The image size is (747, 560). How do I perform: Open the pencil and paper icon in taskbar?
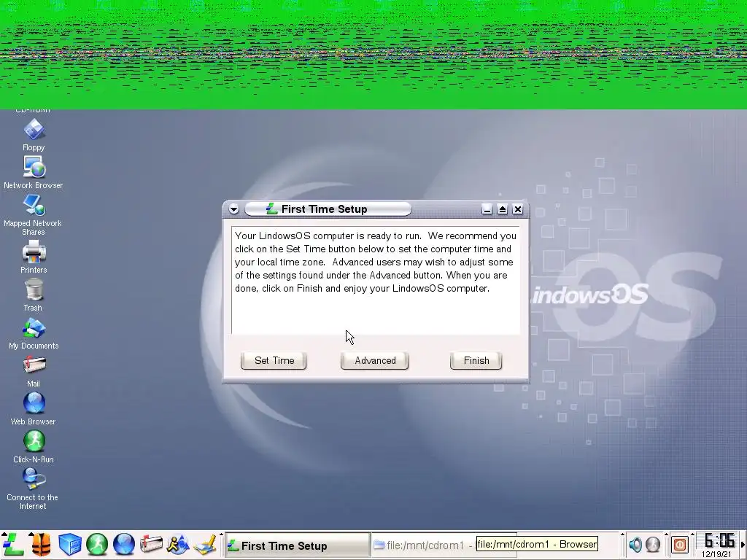[205, 544]
